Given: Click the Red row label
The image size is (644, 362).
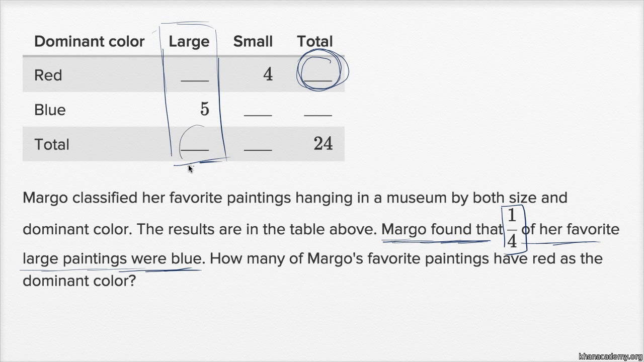Looking at the screenshot, I should tap(48, 75).
